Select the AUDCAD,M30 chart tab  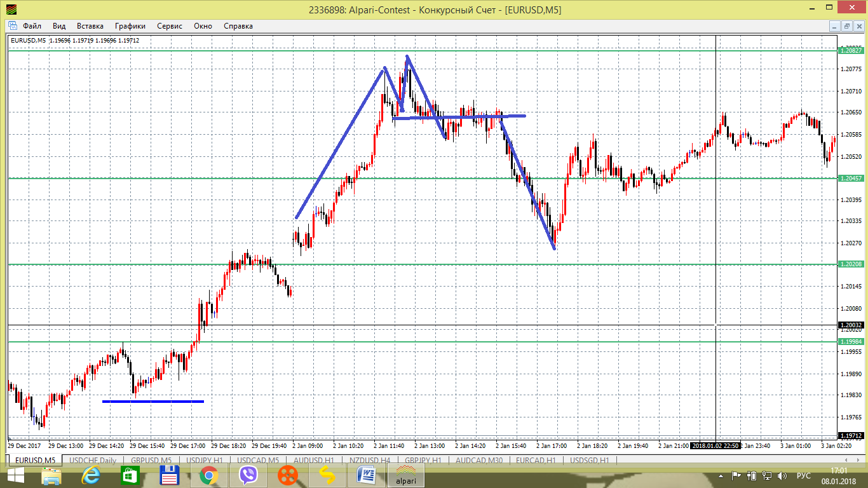point(479,461)
